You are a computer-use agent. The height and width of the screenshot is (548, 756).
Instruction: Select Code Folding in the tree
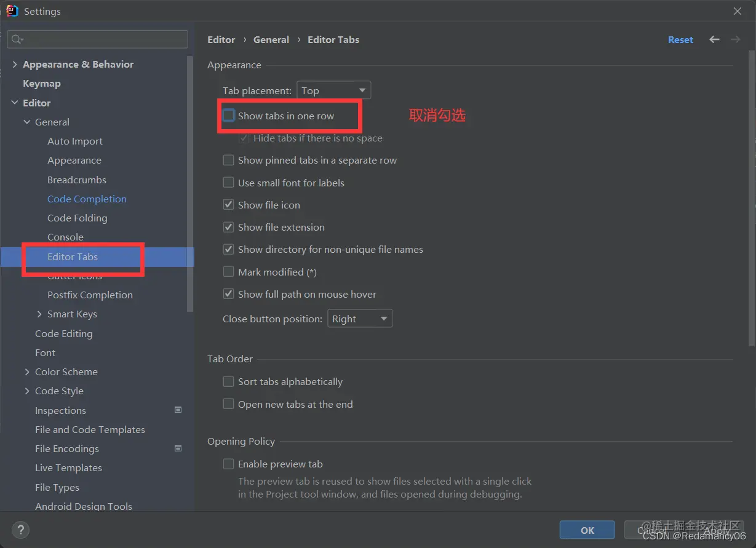pyautogui.click(x=78, y=218)
